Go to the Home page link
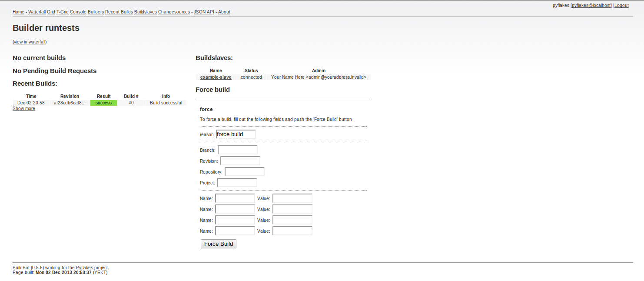644x281 pixels. point(18,12)
